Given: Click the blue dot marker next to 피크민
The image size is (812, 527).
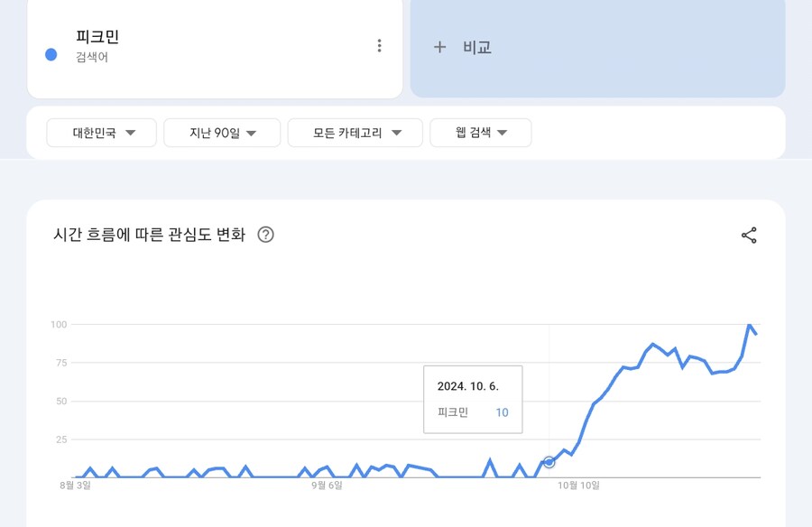Looking at the screenshot, I should (51, 54).
